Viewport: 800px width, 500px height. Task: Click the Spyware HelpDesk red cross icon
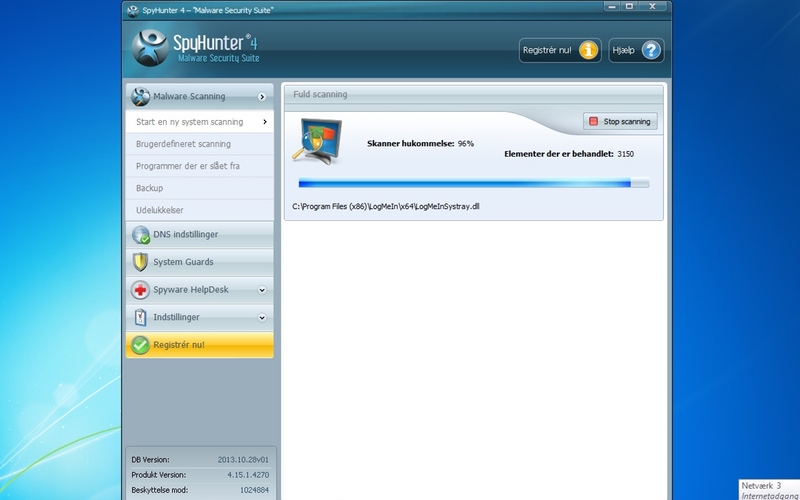pyautogui.click(x=140, y=290)
